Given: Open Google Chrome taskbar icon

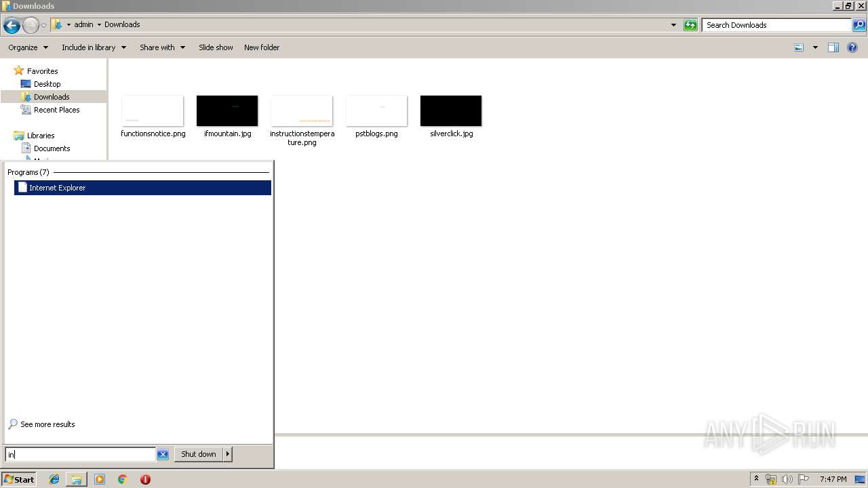Looking at the screenshot, I should 123,479.
